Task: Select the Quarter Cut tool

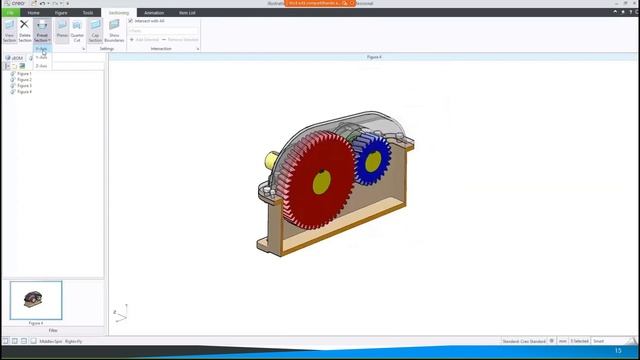Action: [77, 31]
